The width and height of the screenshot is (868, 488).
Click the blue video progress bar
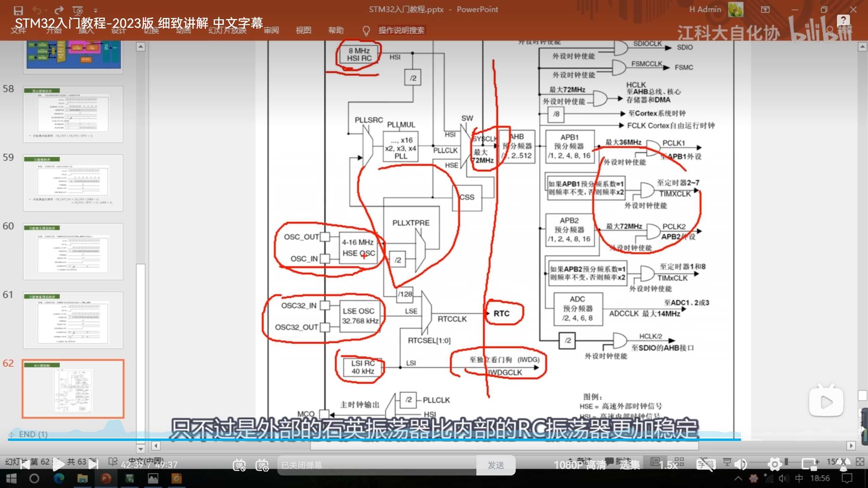(373, 440)
